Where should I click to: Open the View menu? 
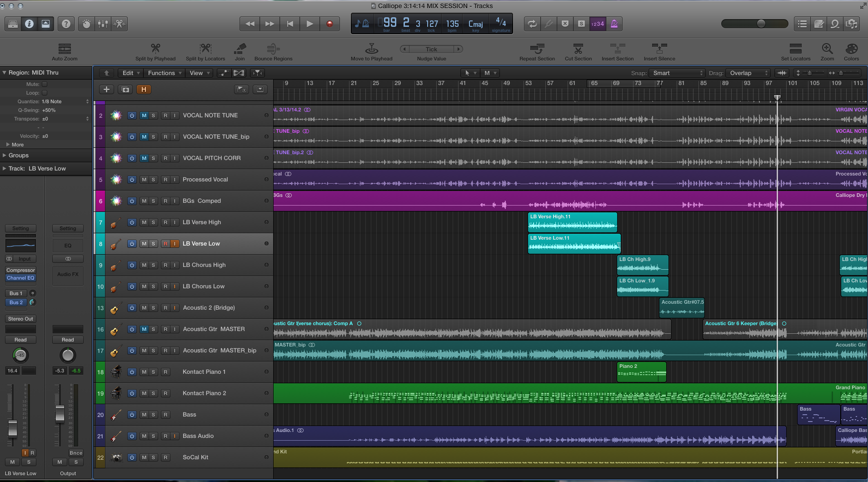click(199, 73)
